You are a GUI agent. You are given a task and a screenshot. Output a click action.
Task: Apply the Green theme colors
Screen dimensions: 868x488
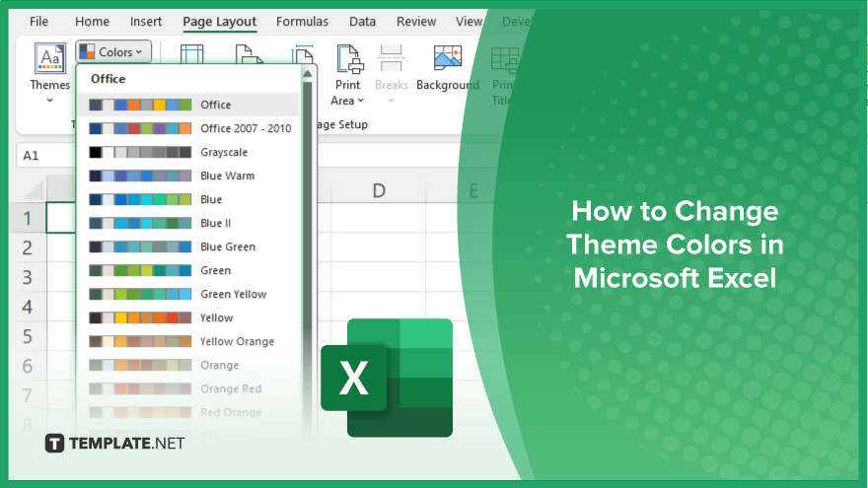pos(189,270)
